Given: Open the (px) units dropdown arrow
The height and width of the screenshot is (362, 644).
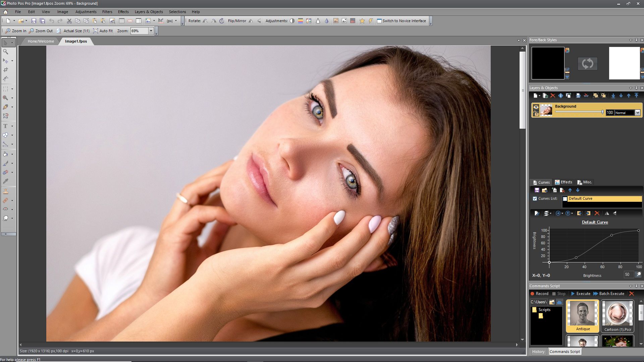Looking at the screenshot, I should pyautogui.click(x=176, y=21).
